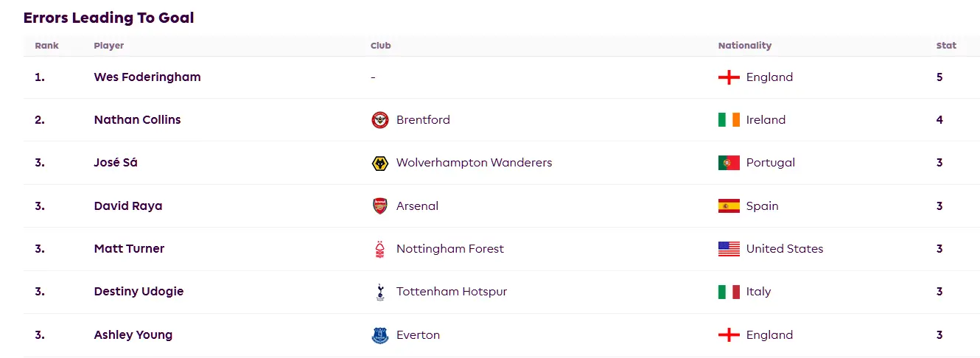Image resolution: width=980 pixels, height=358 pixels.
Task: Click the Tottenham Hotspur cockerel crest
Action: pyautogui.click(x=380, y=292)
